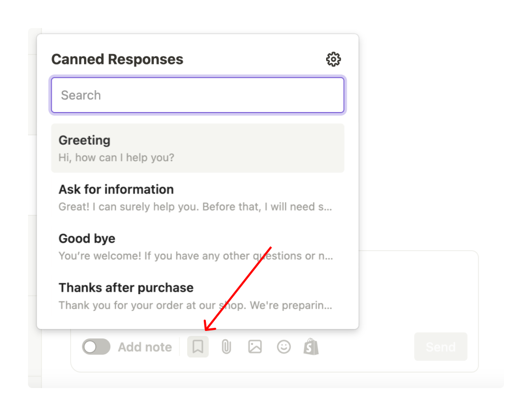The height and width of the screenshot is (415, 532).
Task: Select Thanks after purchase response
Action: [126, 288]
